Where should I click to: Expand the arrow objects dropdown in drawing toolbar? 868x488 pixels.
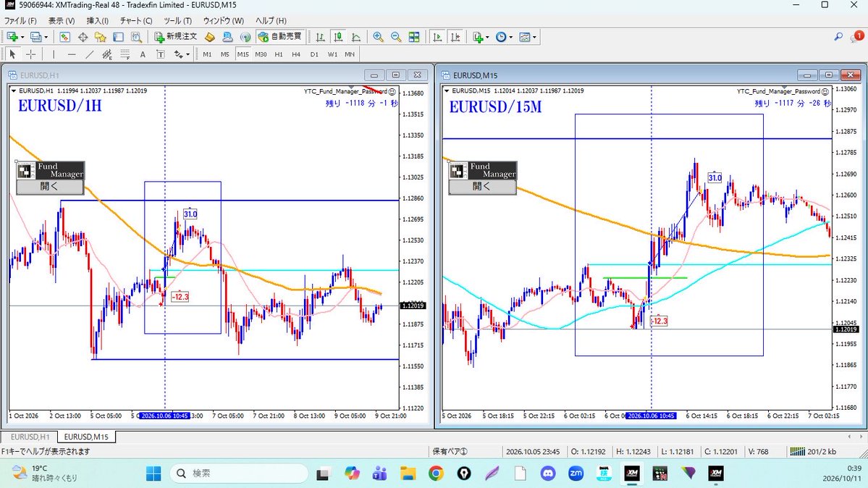(187, 54)
